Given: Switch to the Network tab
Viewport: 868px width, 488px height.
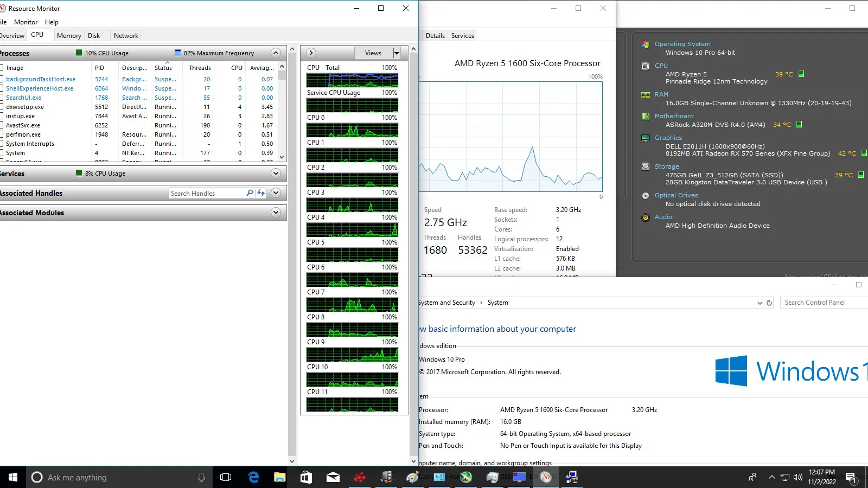Looking at the screenshot, I should [x=126, y=36].
